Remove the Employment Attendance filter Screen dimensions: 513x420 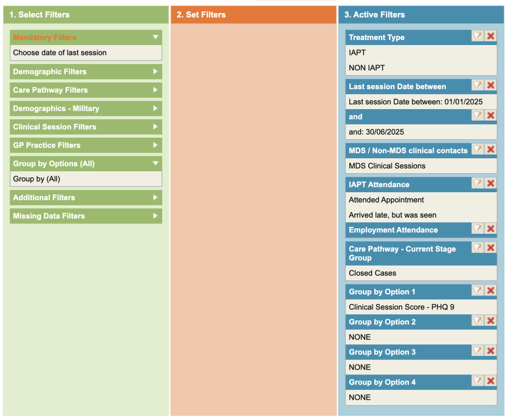tap(491, 229)
